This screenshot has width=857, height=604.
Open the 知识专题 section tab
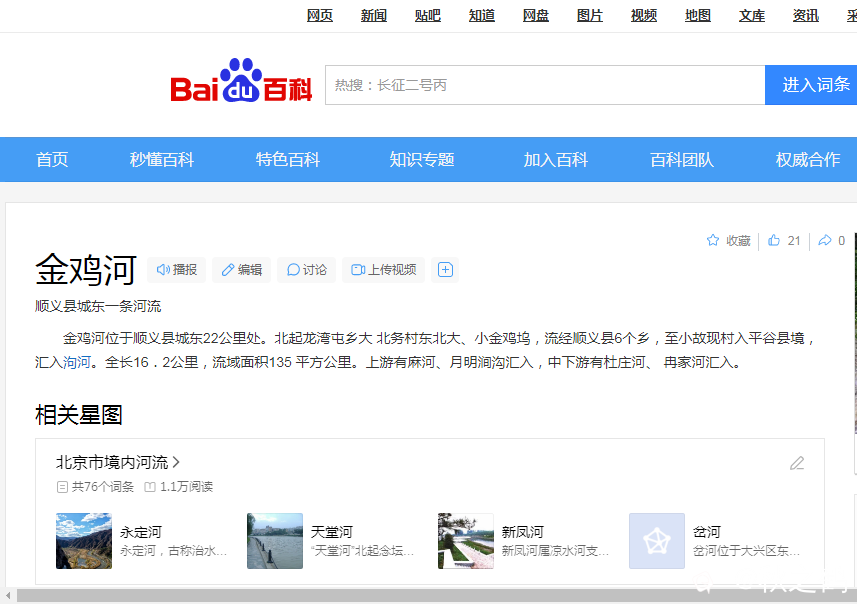point(421,159)
